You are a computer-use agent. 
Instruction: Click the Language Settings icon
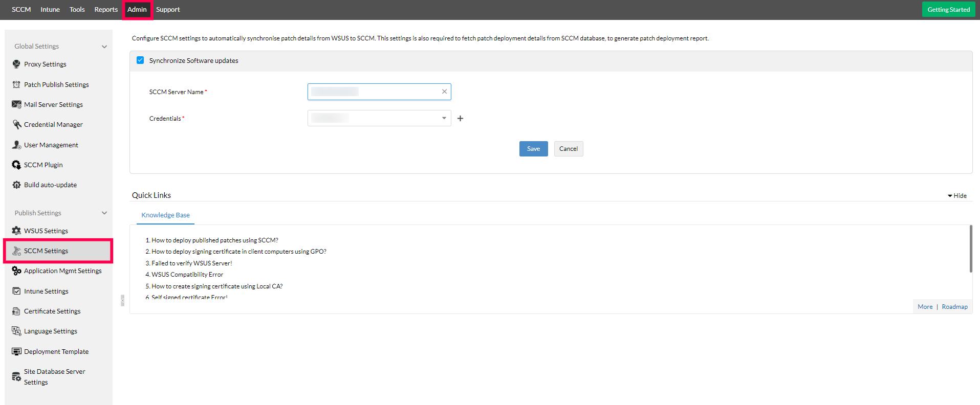pos(16,331)
